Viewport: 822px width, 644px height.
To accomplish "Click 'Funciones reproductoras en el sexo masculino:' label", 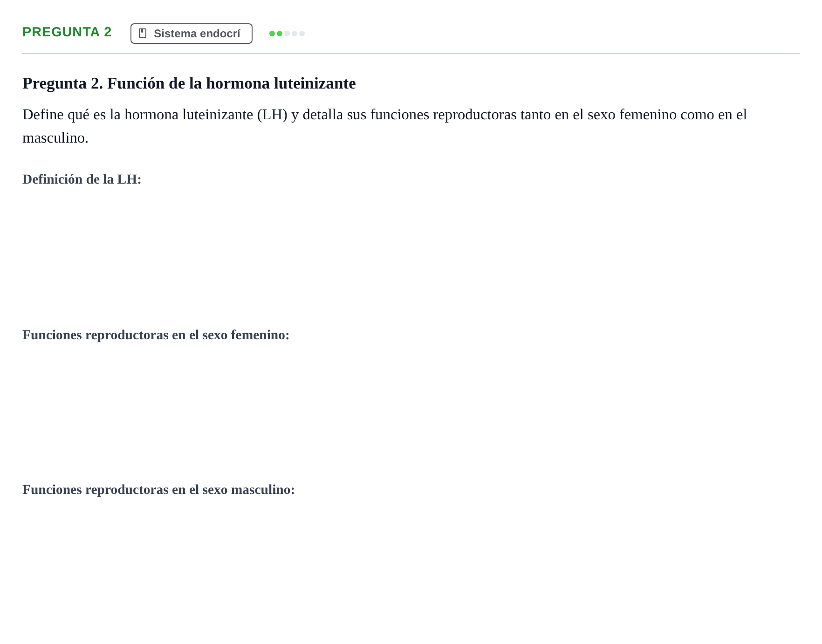I will coord(159,490).
